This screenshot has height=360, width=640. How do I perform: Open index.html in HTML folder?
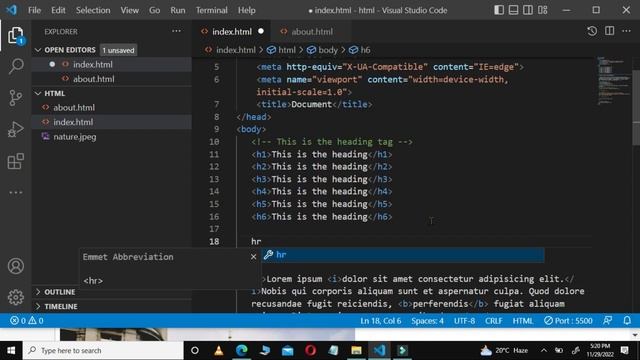point(73,122)
